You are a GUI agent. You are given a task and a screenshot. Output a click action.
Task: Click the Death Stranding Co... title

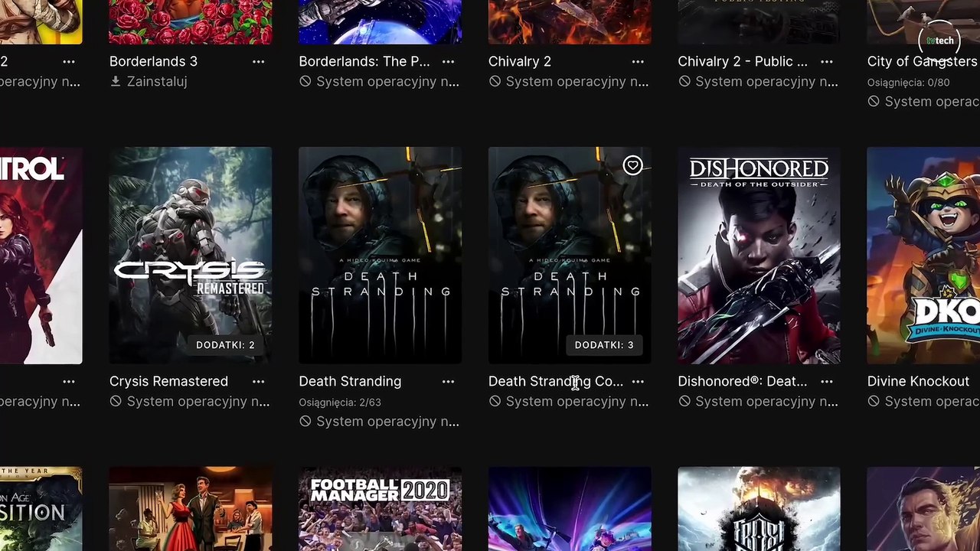click(556, 381)
